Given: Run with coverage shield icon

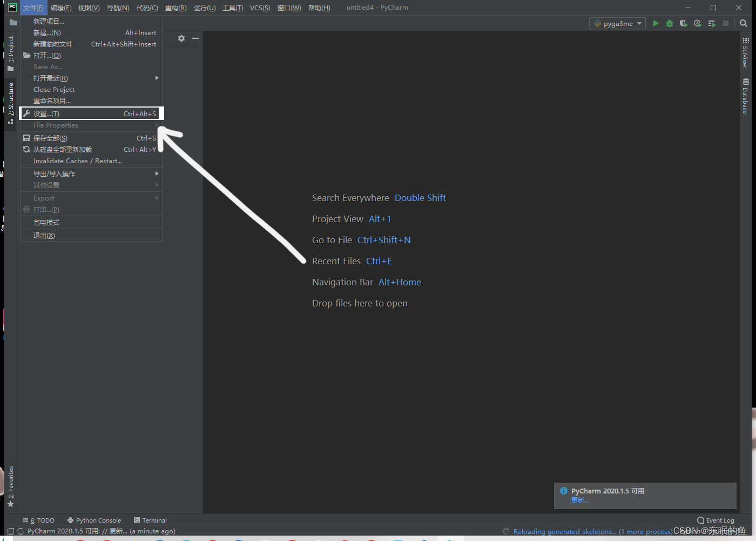Looking at the screenshot, I should point(684,23).
